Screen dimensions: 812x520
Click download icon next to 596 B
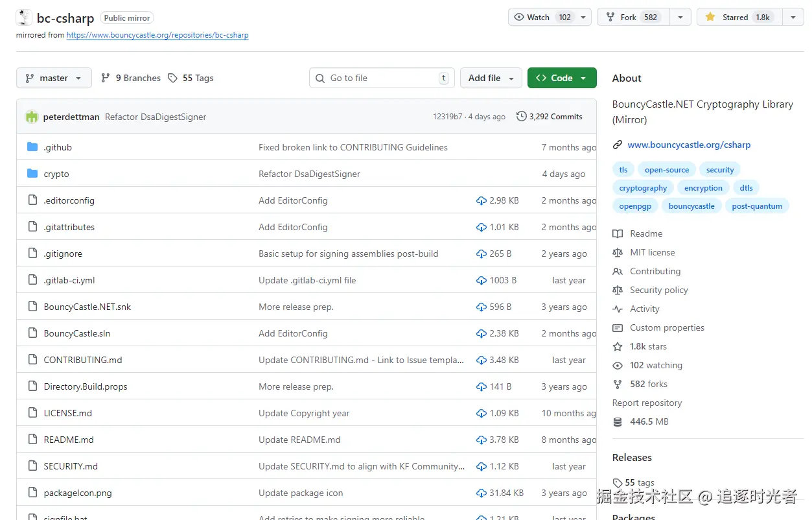tap(481, 307)
